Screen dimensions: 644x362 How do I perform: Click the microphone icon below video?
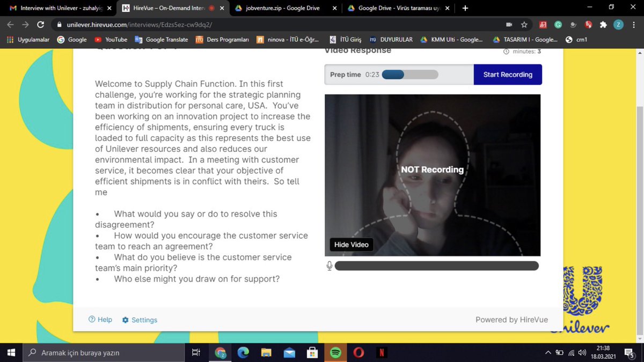[330, 266]
